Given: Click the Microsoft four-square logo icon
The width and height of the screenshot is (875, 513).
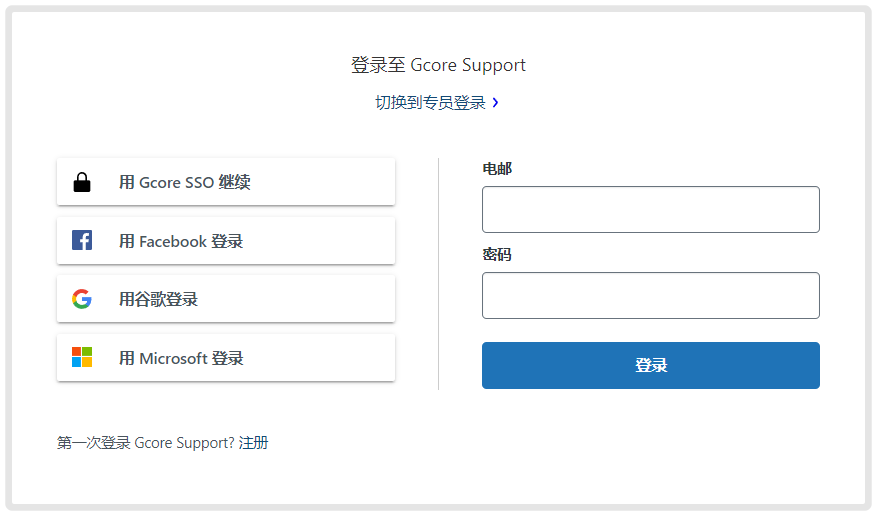Looking at the screenshot, I should tap(82, 357).
